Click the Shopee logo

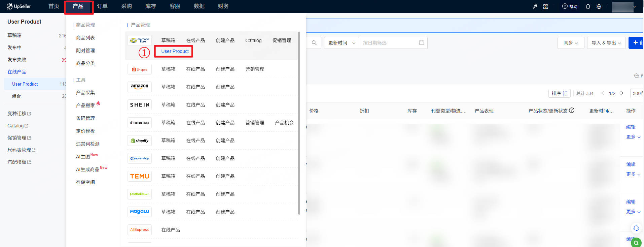(140, 69)
